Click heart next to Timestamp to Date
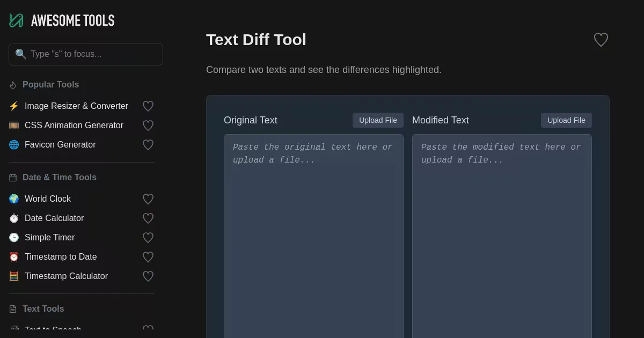644x338 pixels. [148, 257]
